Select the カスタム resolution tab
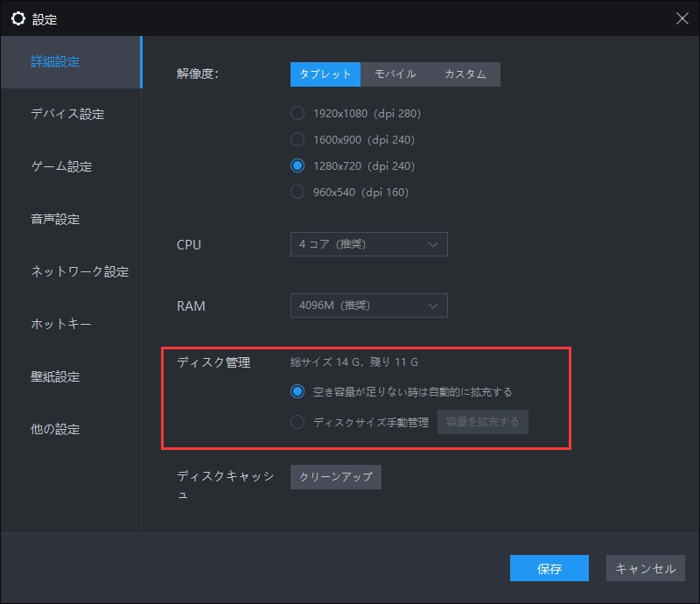700x604 pixels. click(x=465, y=74)
